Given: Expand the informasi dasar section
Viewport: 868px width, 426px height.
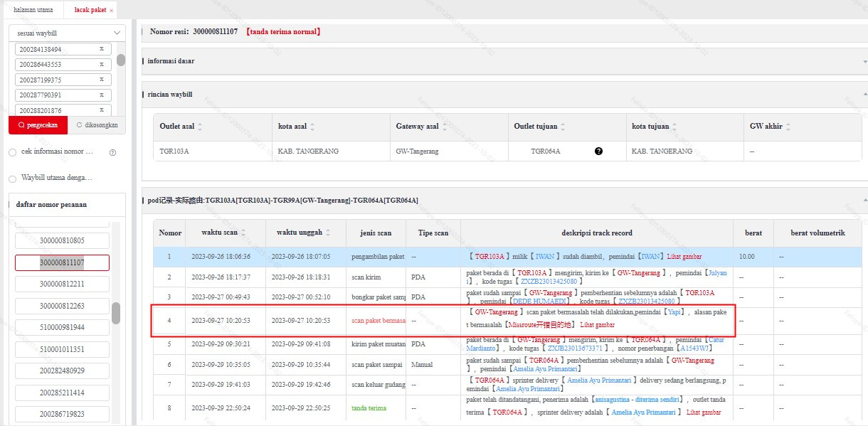Looking at the screenshot, I should pos(864,61).
